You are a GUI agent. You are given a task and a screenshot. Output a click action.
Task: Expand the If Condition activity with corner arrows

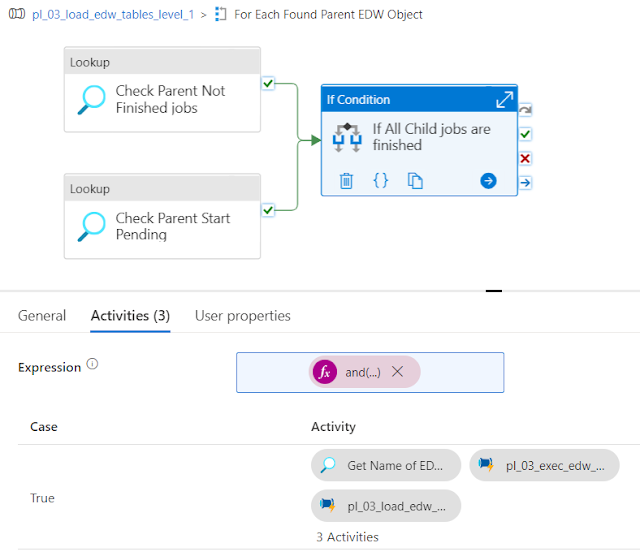[x=505, y=100]
